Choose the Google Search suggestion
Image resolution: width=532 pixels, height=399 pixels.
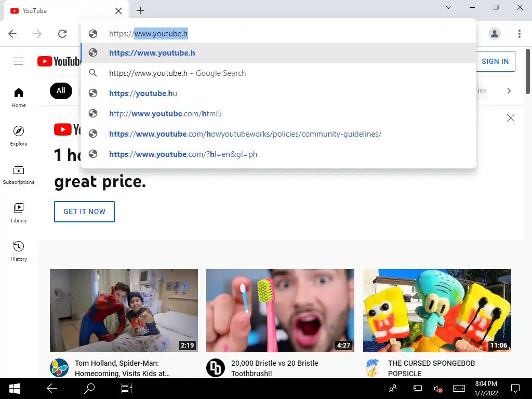tap(278, 73)
